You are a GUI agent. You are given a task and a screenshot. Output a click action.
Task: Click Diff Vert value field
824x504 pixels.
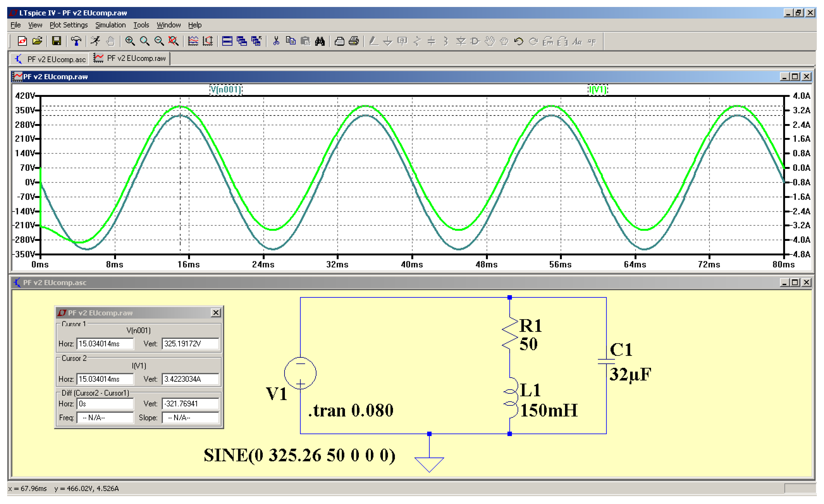coord(190,404)
